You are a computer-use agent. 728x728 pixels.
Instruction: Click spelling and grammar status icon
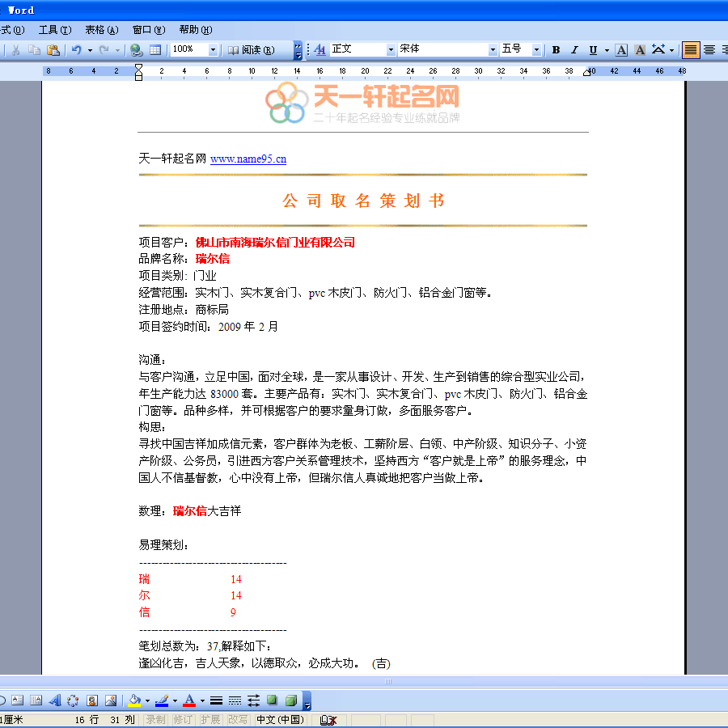(328, 720)
